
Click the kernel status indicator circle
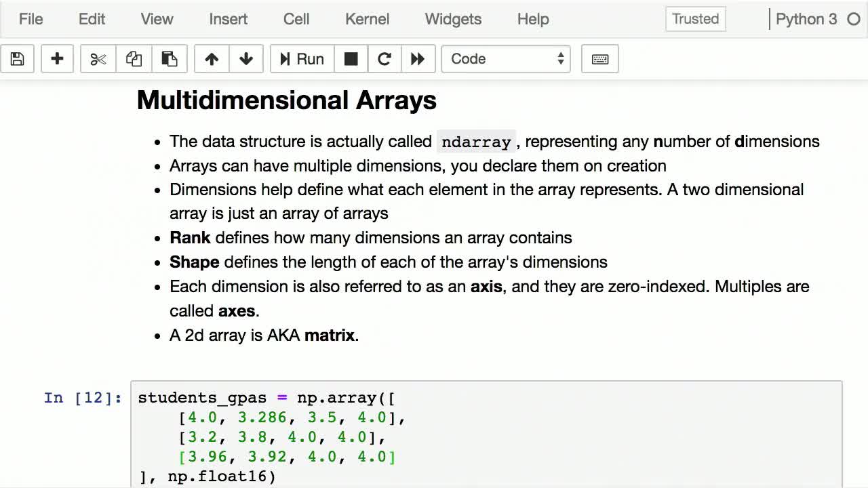coord(853,19)
